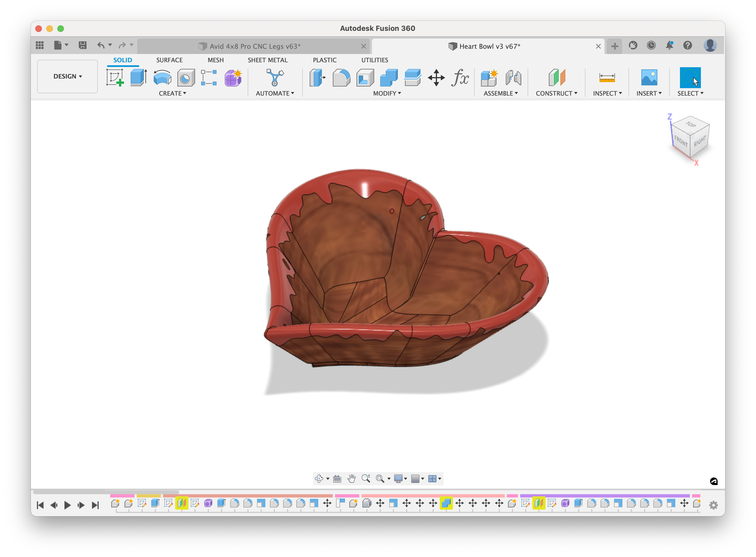
Task: Switch to the SOLID tab
Action: [x=122, y=60]
